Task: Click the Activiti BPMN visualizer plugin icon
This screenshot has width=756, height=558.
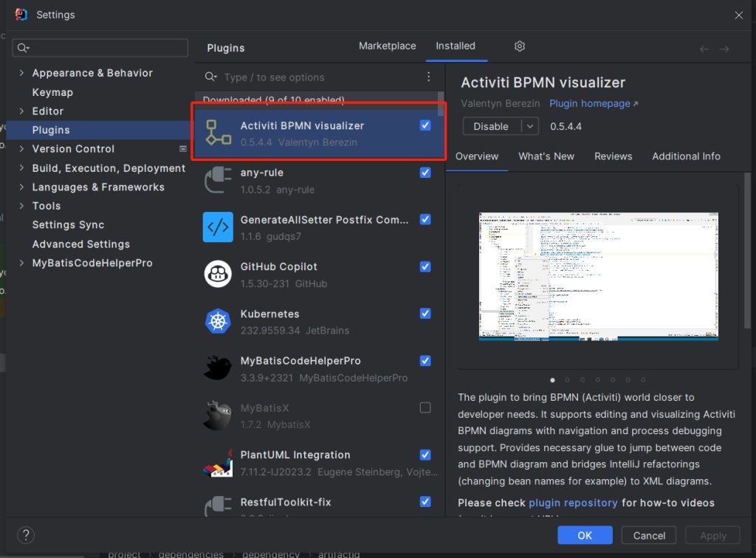Action: [x=218, y=133]
